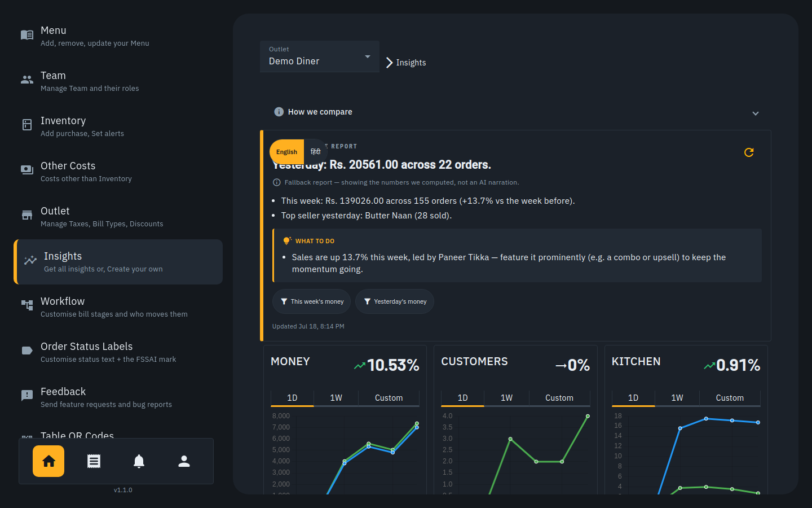Open the profile person icon
Screen dimensions: 812x508
[184, 461]
